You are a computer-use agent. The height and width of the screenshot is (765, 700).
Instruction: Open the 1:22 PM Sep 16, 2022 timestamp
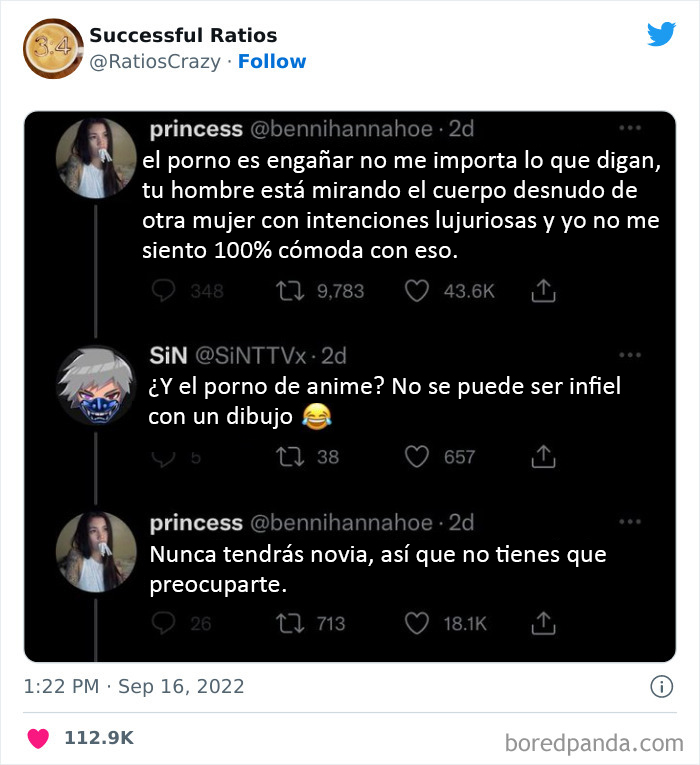(134, 687)
